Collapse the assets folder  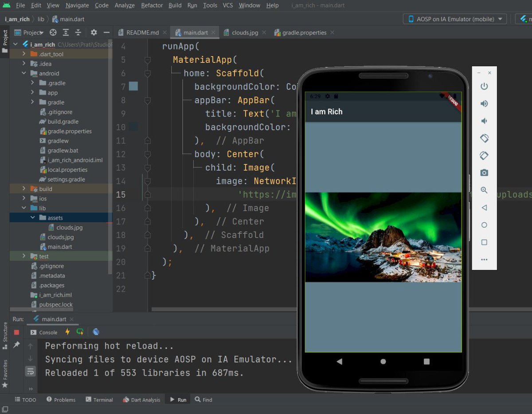coord(33,218)
